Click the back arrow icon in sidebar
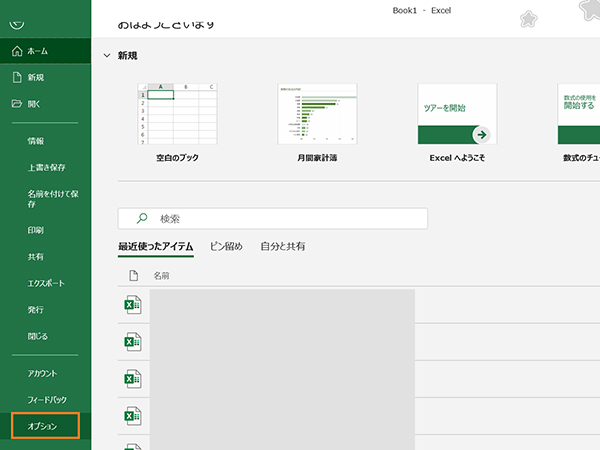 17,21
